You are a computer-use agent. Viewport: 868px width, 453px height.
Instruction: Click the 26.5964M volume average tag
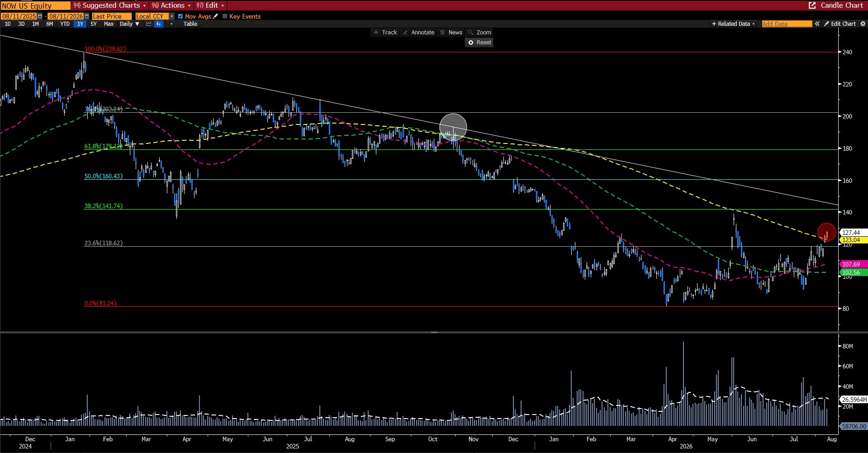click(x=854, y=400)
